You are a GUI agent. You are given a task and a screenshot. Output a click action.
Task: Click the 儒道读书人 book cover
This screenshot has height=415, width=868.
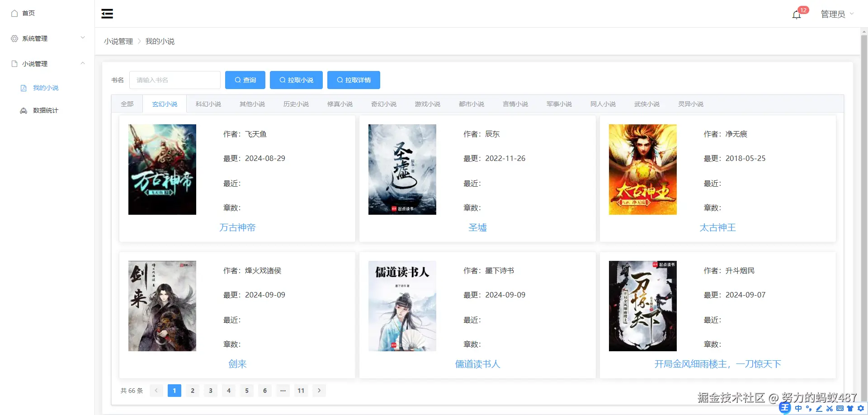402,306
